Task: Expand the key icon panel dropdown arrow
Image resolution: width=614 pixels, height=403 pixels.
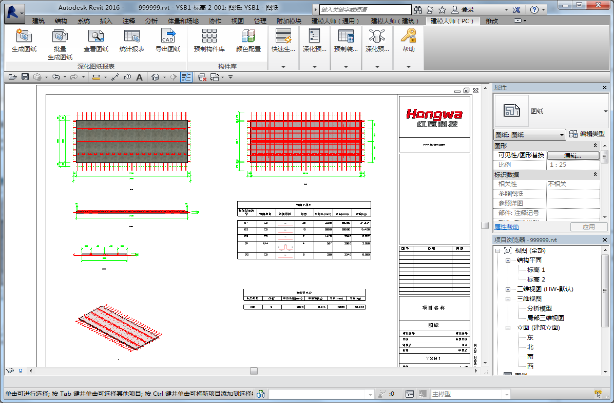Action: tap(408, 67)
